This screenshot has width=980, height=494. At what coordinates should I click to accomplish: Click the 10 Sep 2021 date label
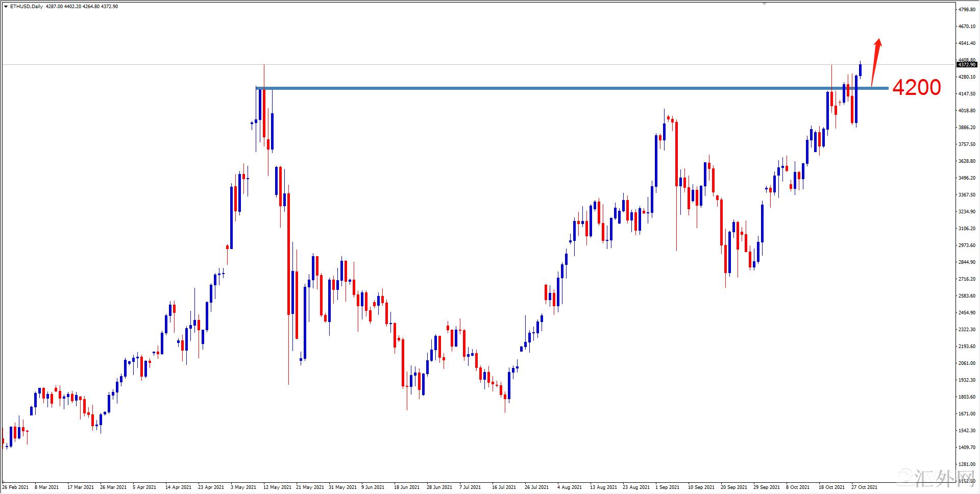click(x=701, y=487)
